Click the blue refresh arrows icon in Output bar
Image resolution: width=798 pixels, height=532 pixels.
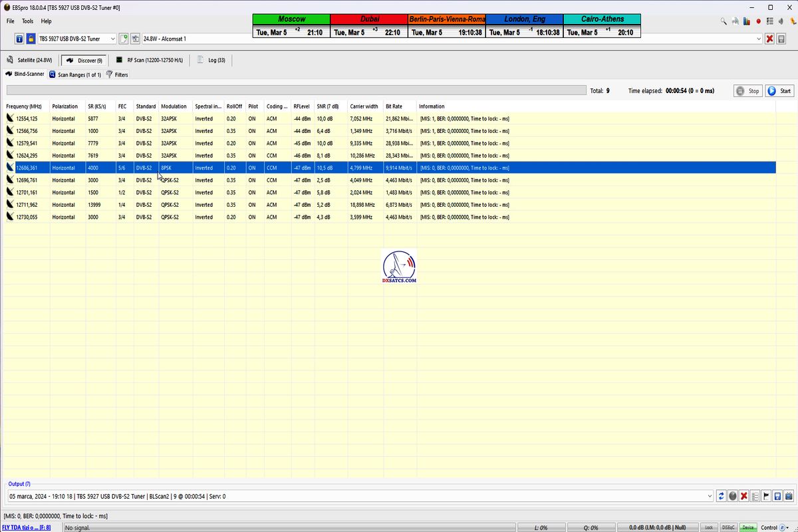tap(721, 496)
